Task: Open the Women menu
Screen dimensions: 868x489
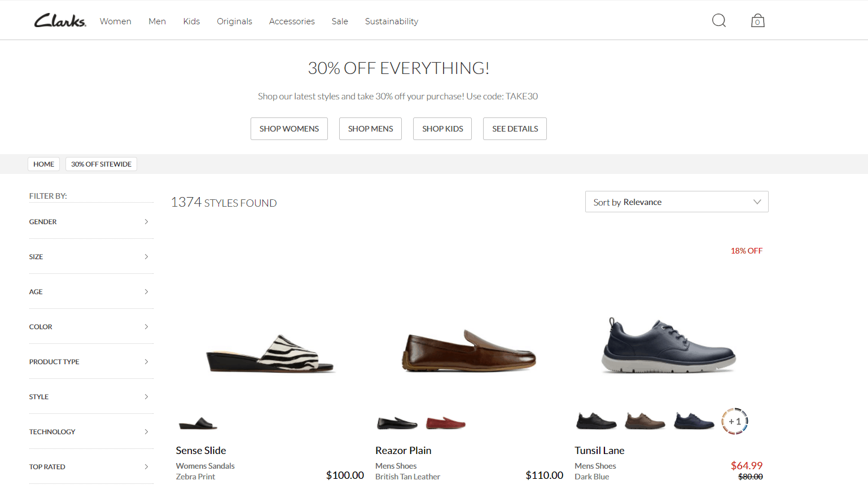Action: pos(116,21)
